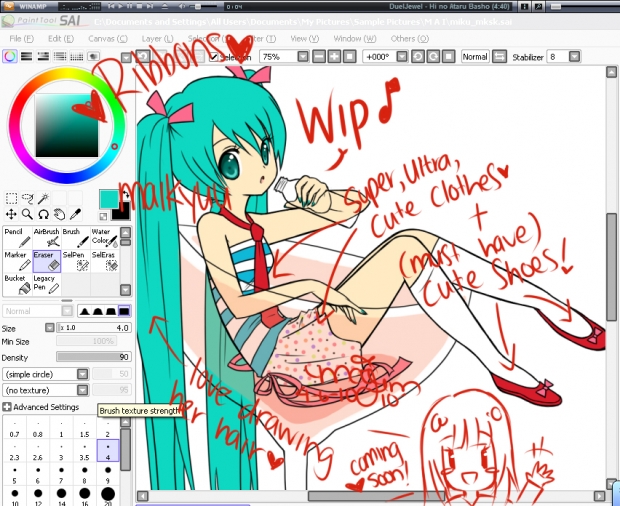Open the Canvas menu
Viewport: 620px width, 506px height.
pyautogui.click(x=108, y=38)
